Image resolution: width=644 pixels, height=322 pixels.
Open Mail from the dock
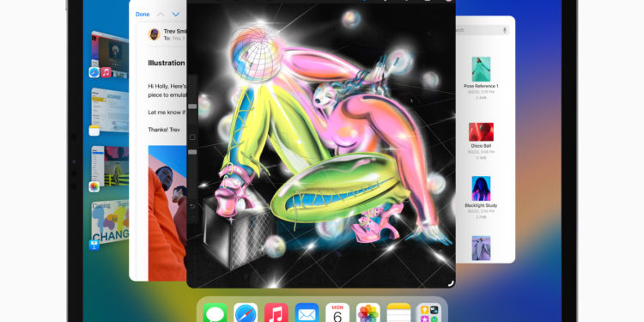[x=307, y=313]
